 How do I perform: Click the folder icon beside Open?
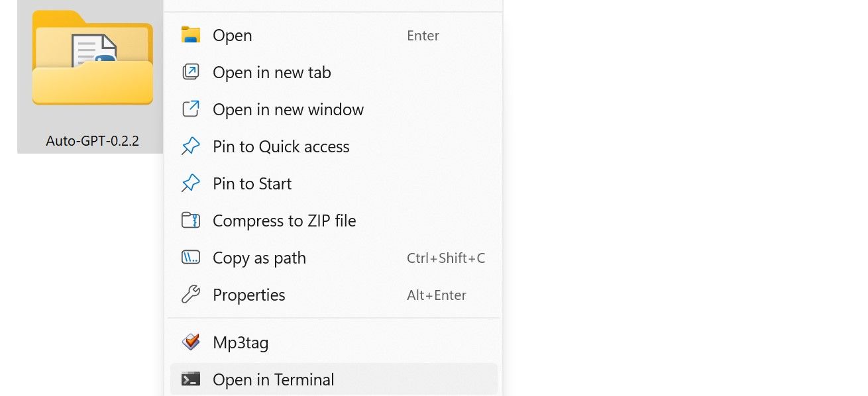(x=191, y=35)
